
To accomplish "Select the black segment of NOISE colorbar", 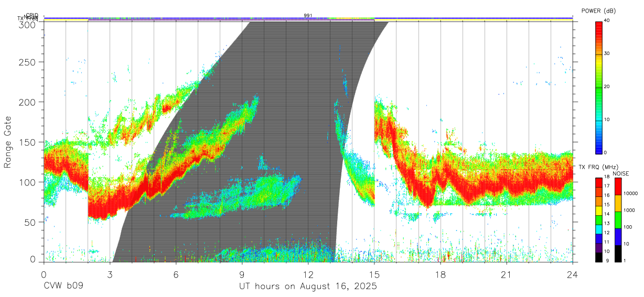I will tap(618, 254).
